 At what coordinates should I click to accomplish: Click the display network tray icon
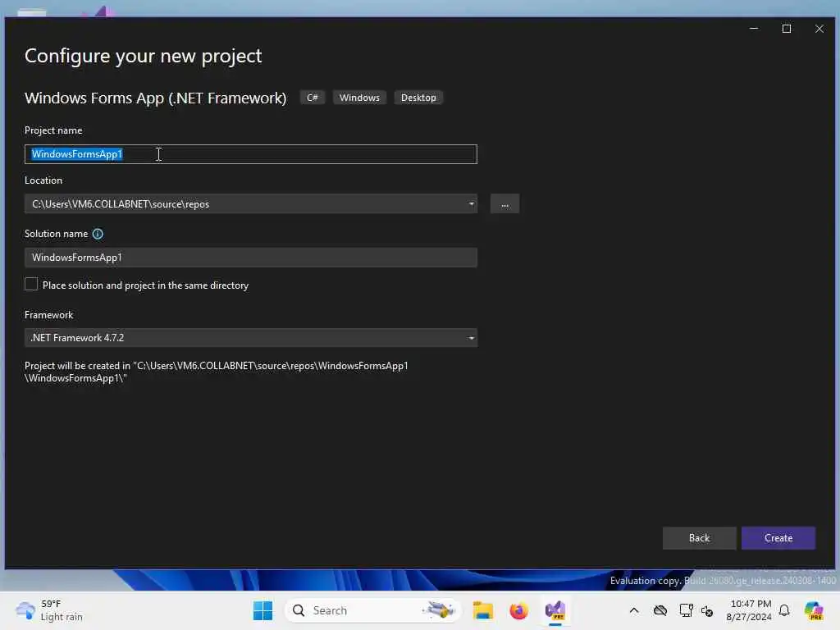click(686, 610)
